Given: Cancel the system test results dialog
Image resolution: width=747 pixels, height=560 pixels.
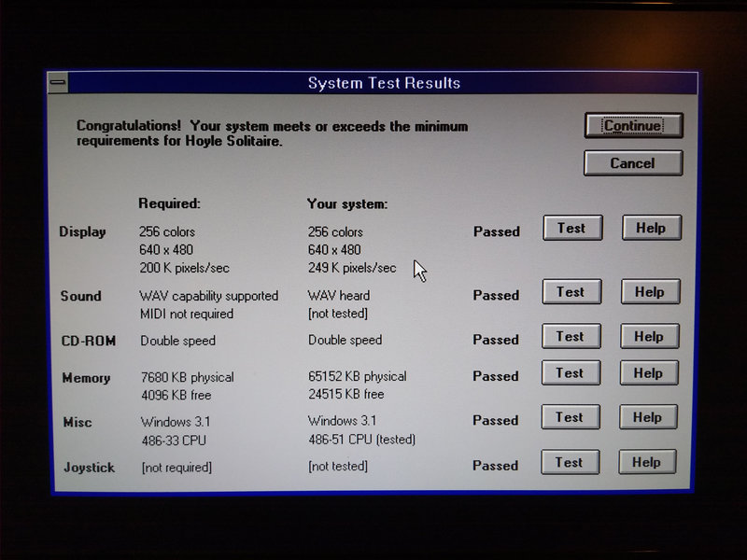Looking at the screenshot, I should click(x=632, y=163).
